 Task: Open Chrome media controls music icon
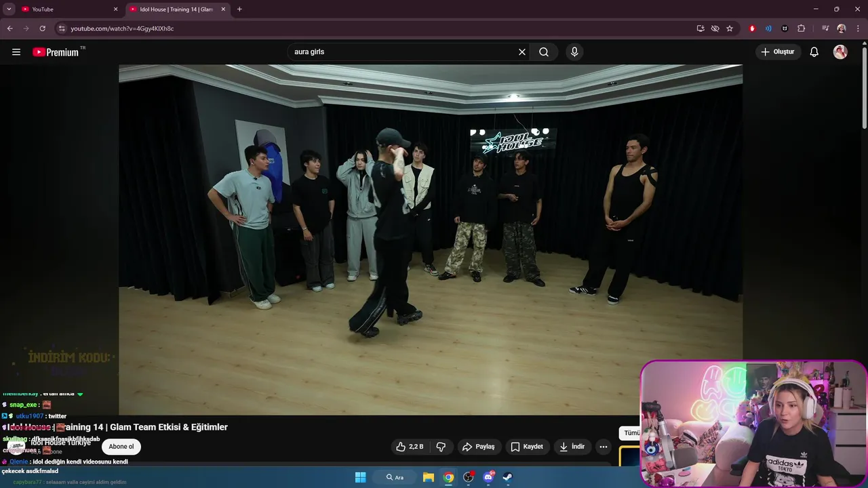point(825,28)
